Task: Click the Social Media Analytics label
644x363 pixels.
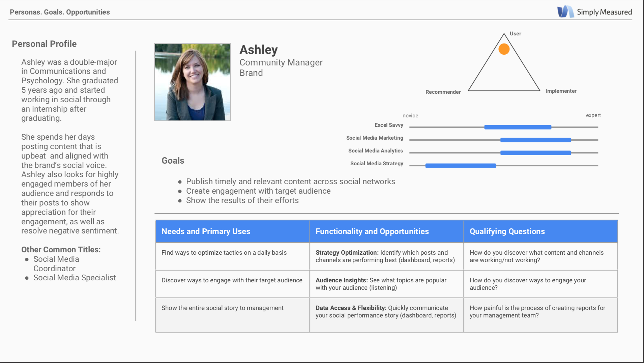Action: tap(376, 151)
